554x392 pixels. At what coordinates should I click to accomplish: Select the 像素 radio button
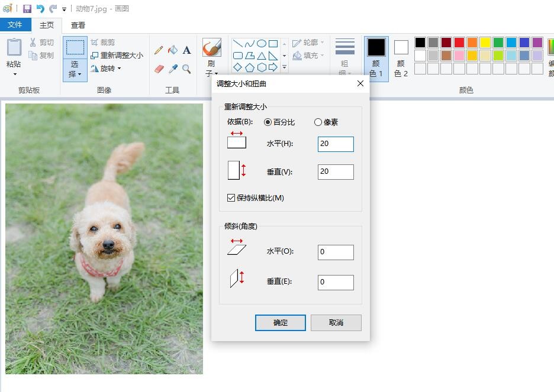pyautogui.click(x=318, y=122)
